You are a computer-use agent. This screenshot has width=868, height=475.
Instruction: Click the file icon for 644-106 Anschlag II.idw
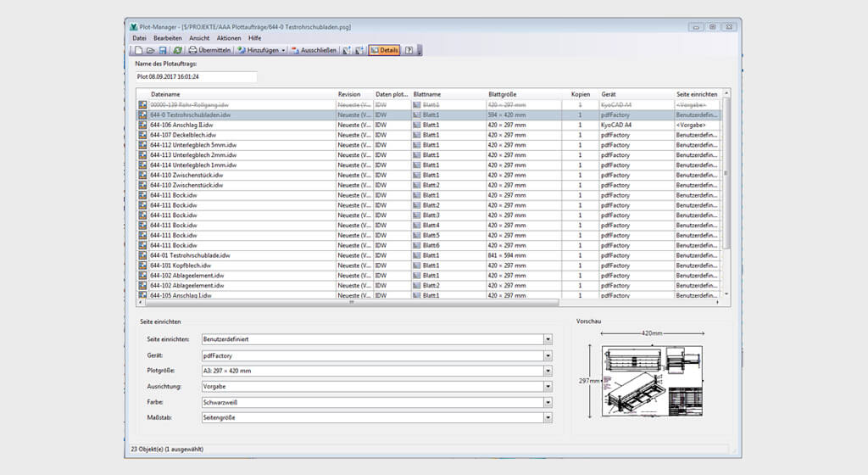tap(143, 125)
